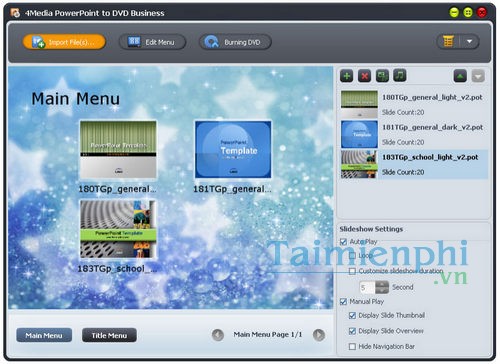
Task: Start Burning DVD
Action: (x=235, y=42)
